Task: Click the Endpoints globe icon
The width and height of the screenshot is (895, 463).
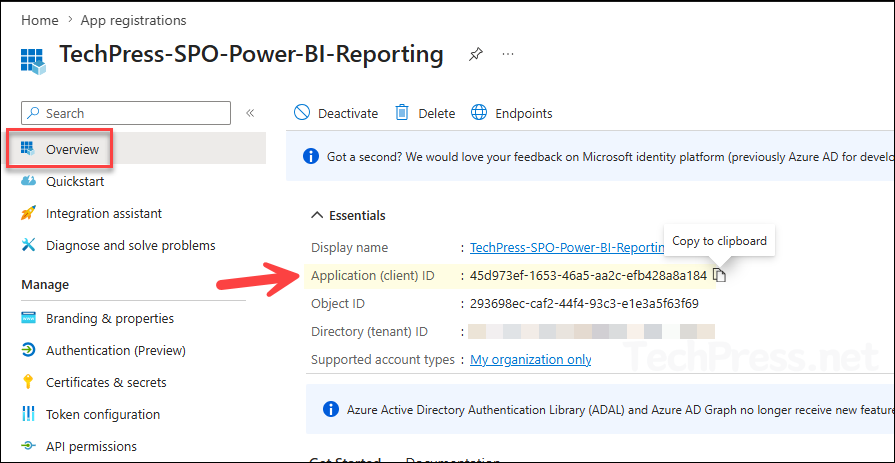Action: coord(479,112)
